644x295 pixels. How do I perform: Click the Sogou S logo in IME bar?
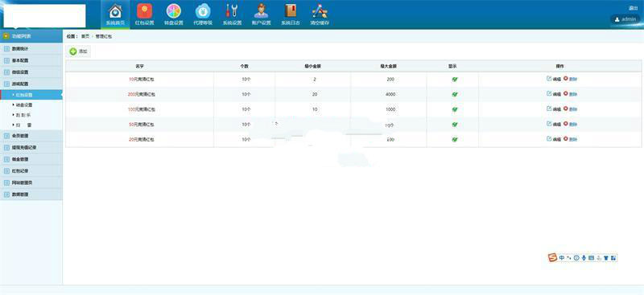[553, 258]
